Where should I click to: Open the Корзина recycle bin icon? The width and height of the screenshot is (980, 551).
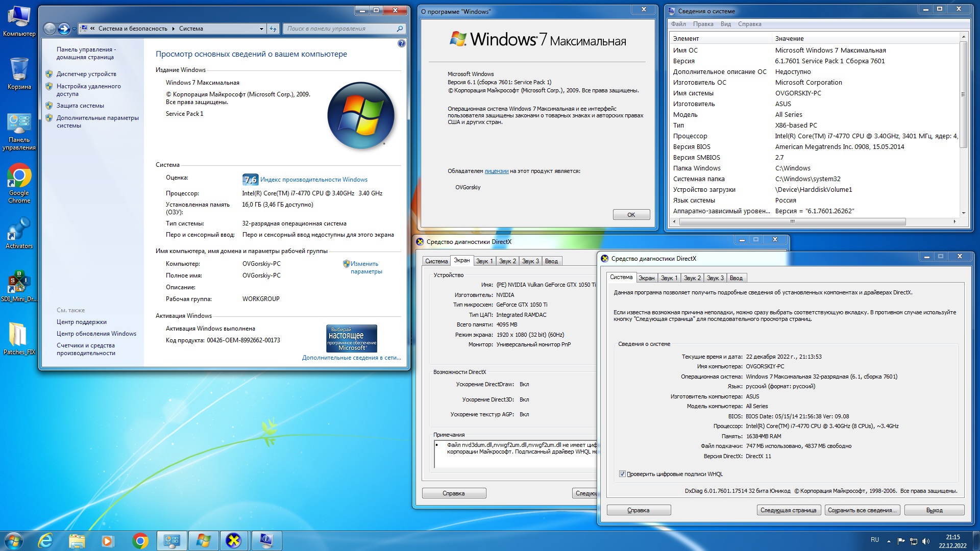19,73
